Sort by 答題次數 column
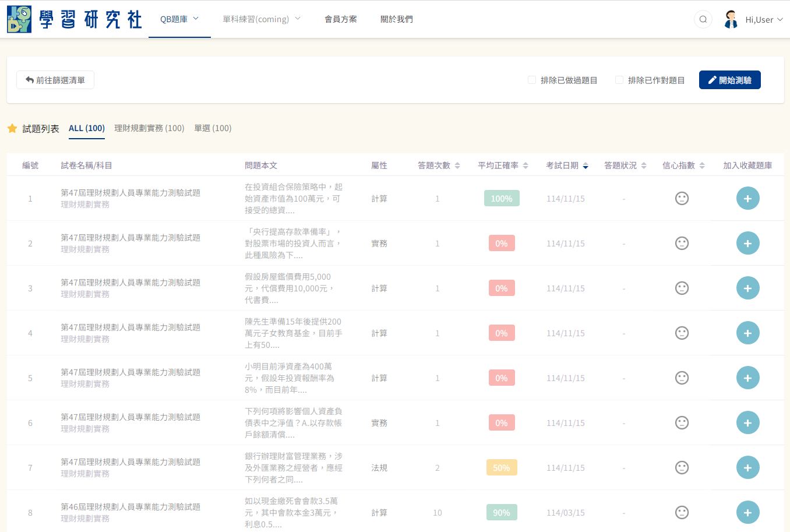The image size is (790, 532). (x=439, y=165)
